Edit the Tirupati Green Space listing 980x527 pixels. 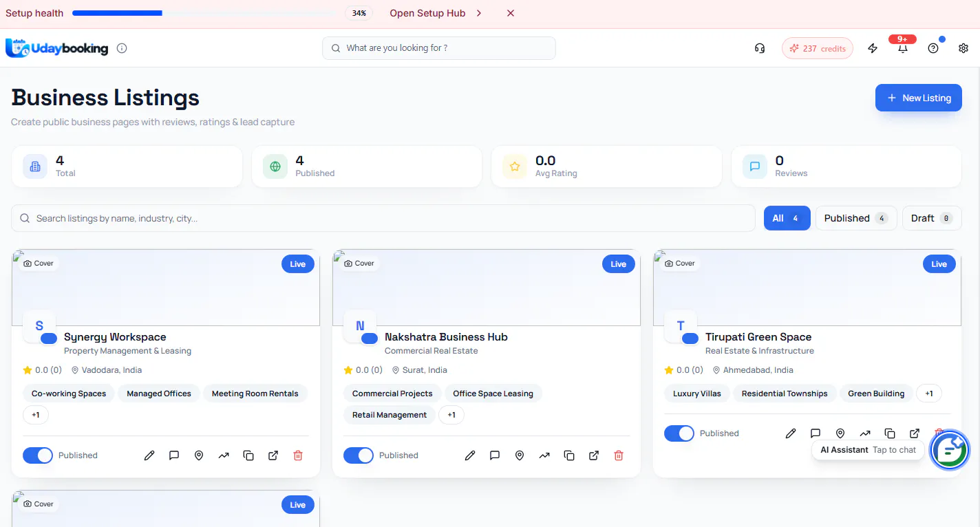click(x=791, y=433)
